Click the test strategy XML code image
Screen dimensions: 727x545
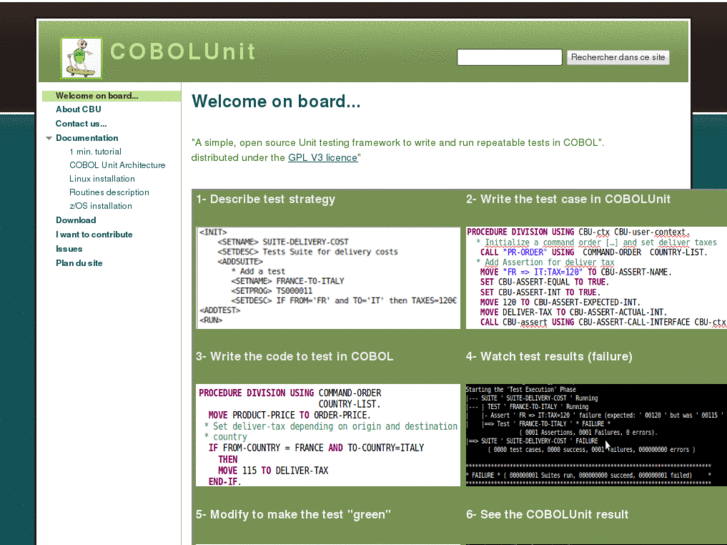[328, 278]
